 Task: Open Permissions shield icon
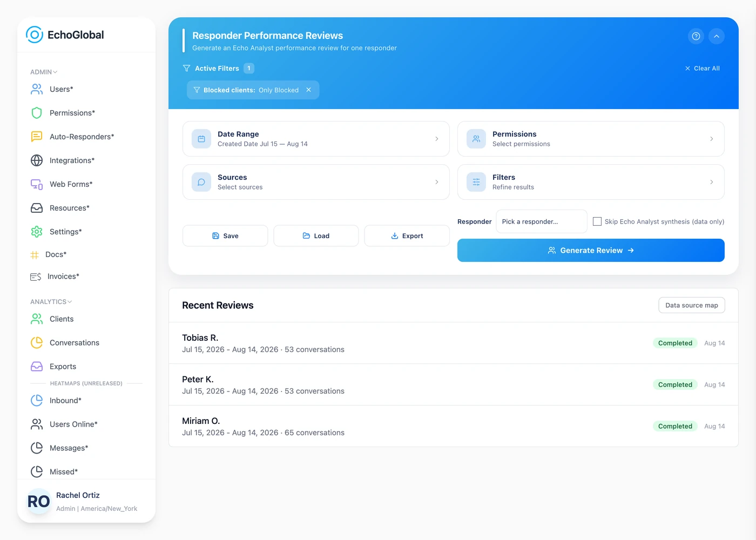pyautogui.click(x=37, y=113)
